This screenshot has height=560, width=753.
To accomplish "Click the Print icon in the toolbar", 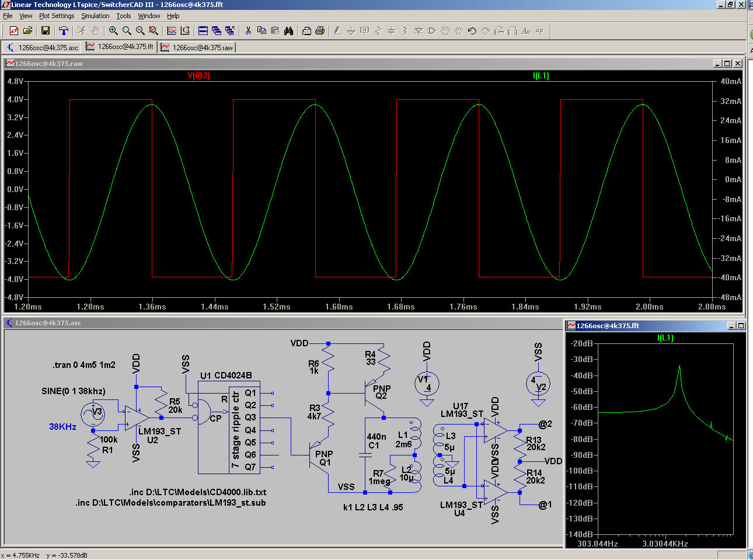I will (320, 31).
